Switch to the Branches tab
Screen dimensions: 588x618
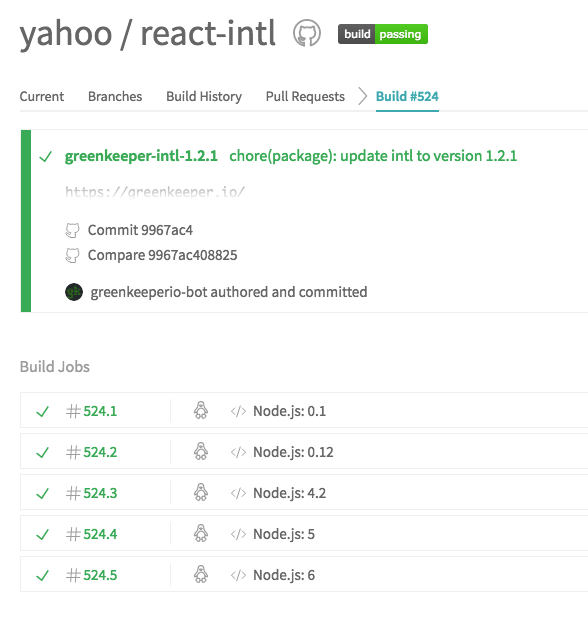click(x=115, y=97)
